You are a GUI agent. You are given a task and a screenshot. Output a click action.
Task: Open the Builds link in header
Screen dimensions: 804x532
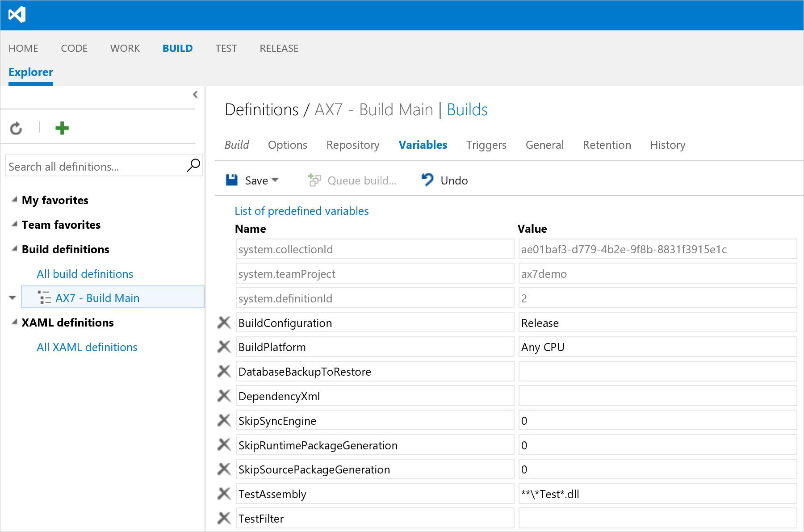(x=467, y=109)
